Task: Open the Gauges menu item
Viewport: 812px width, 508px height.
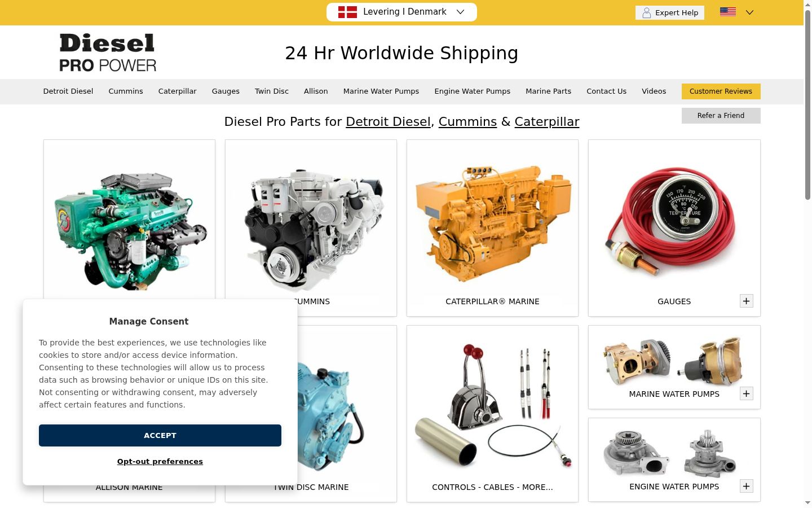Action: pyautogui.click(x=226, y=91)
